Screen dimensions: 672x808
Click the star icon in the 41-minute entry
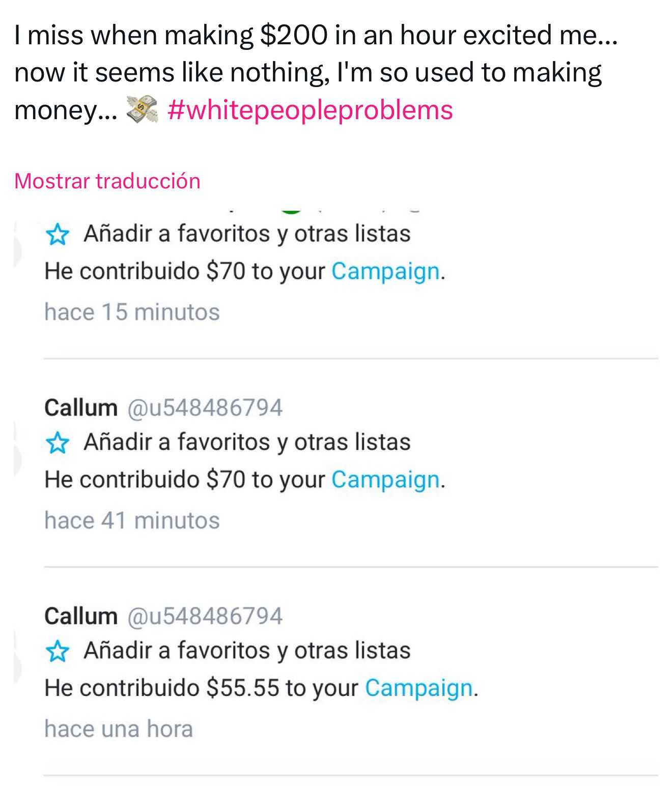58,443
